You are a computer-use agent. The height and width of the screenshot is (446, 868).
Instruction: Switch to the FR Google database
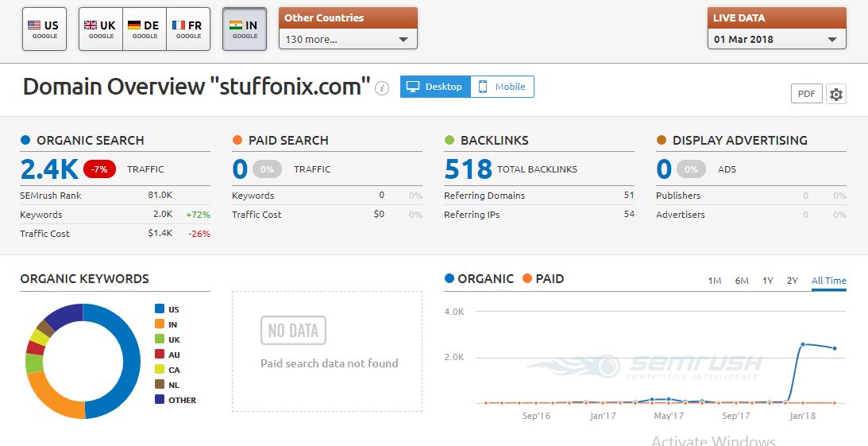tap(188, 29)
